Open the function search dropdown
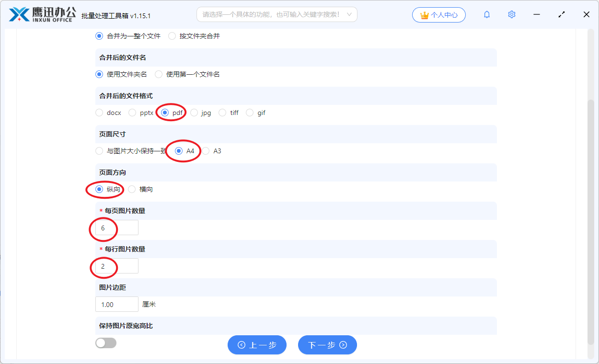This screenshot has width=599, height=364. [x=277, y=14]
